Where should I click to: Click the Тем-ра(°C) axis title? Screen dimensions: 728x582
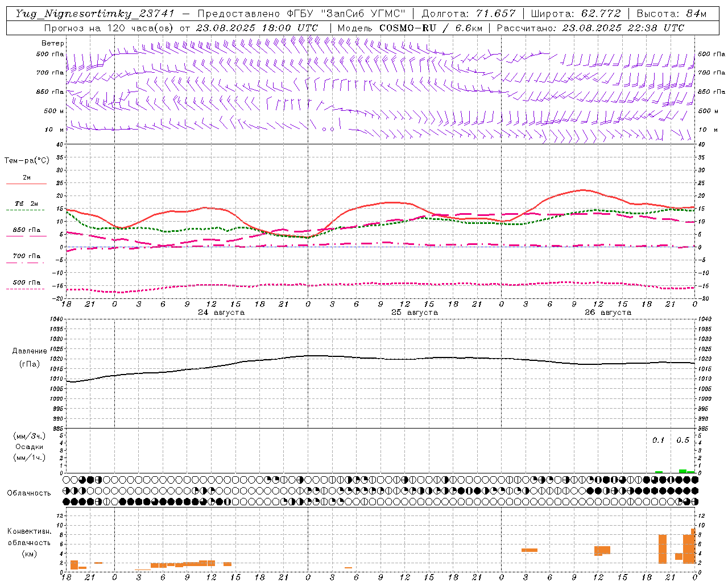[x=27, y=161]
